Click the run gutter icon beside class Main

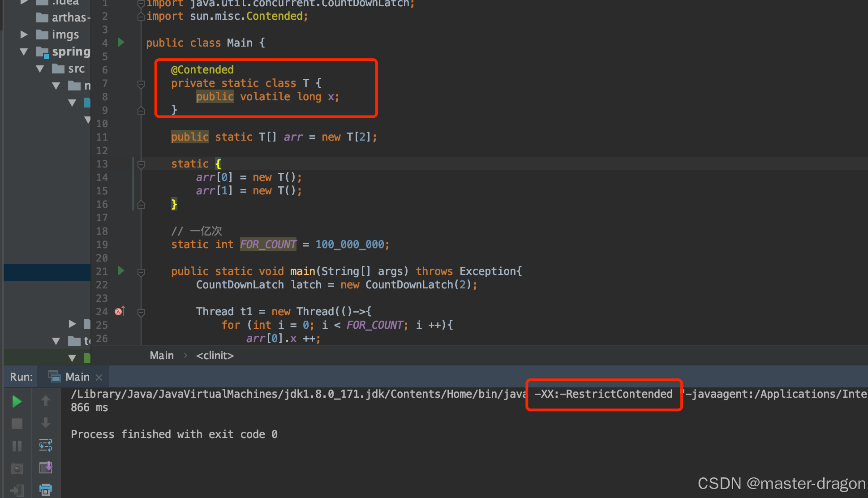pyautogui.click(x=121, y=43)
